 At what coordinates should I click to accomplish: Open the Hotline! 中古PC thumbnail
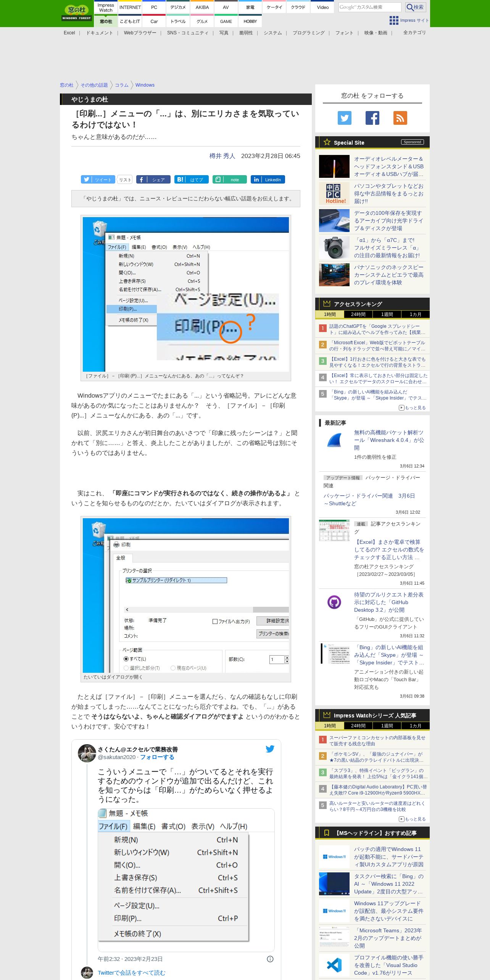point(334,193)
